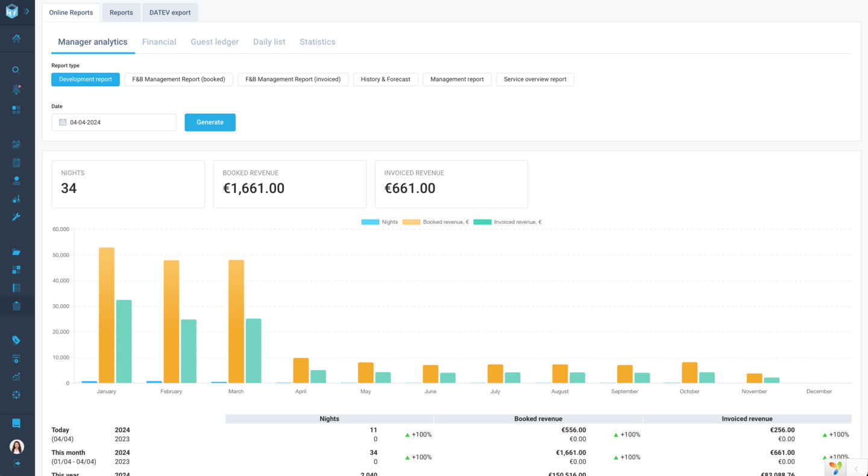The image size is (868, 476).
Task: Click the 'This month' row label
Action: (68, 452)
